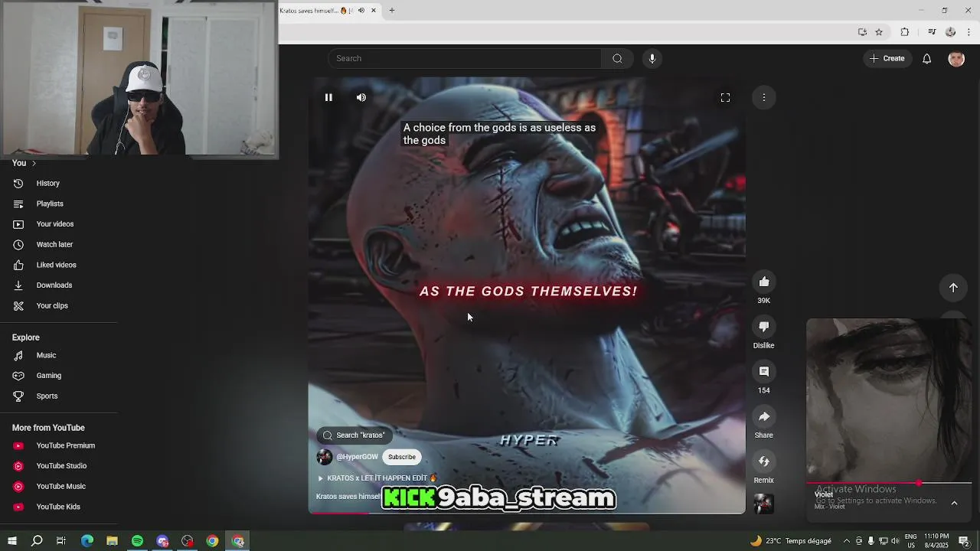
Task: Click the HyperGOW channel avatar
Action: tap(325, 457)
